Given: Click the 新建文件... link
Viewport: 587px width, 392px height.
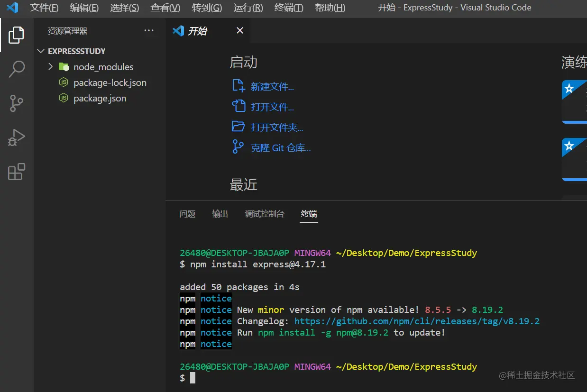Looking at the screenshot, I should [x=272, y=87].
